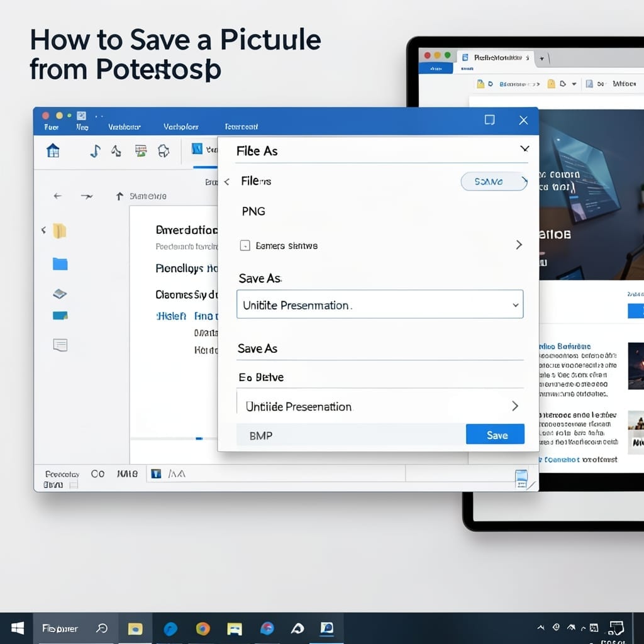Launch Edge from the taskbar
The width and height of the screenshot is (644, 644).
[x=170, y=628]
